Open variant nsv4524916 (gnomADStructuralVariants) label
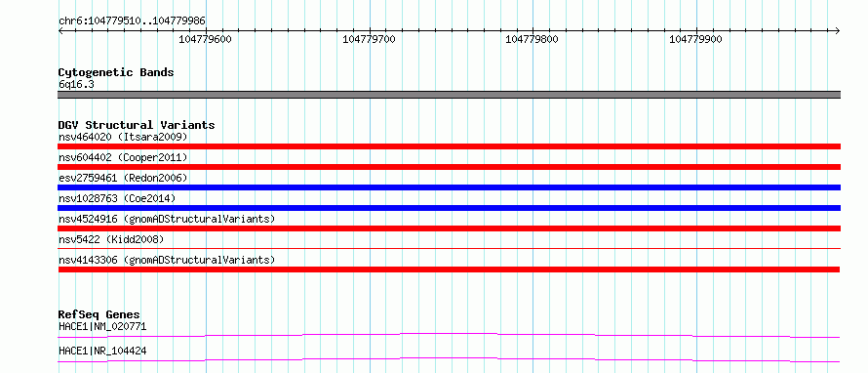Screen dimensions: 868x373 pos(167,219)
